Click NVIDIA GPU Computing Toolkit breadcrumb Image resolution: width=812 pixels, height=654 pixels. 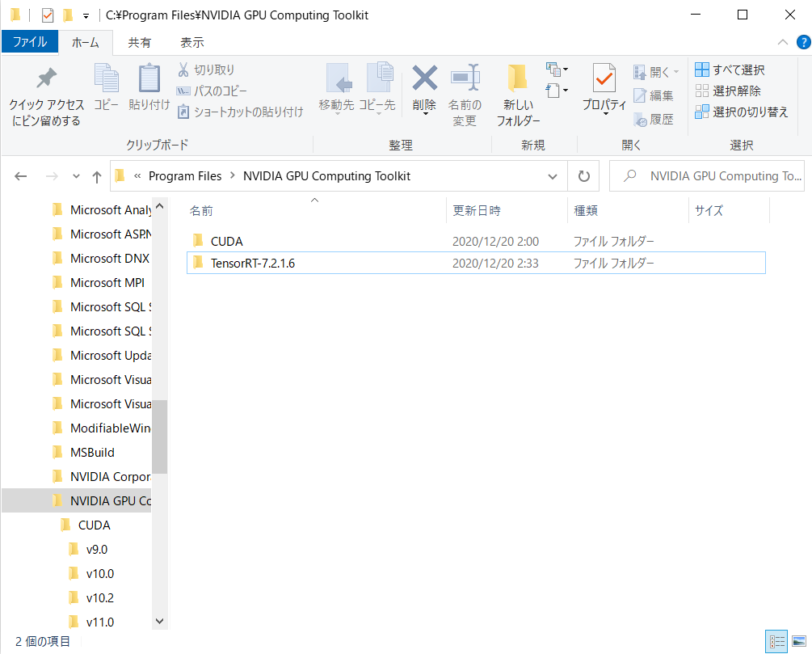click(326, 176)
